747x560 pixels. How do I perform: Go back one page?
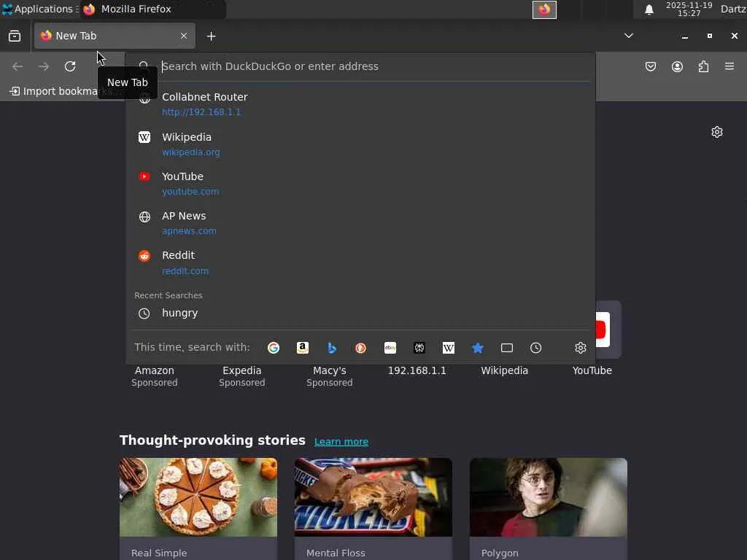18,66
